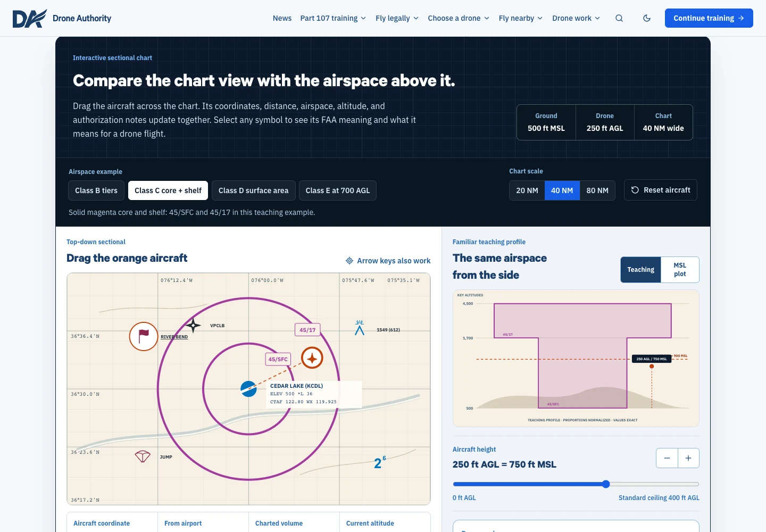Click the Chart 40 NM wide stat
The image size is (766, 532).
pyautogui.click(x=663, y=122)
